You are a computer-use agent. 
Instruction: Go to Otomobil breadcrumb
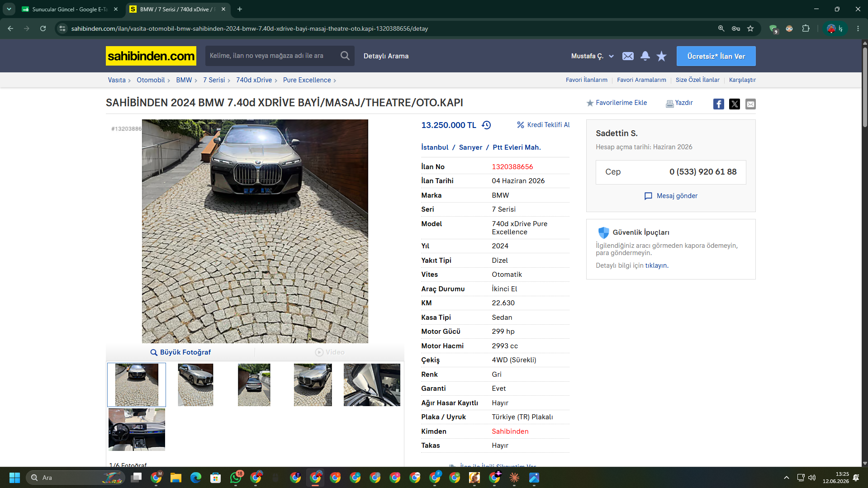click(x=151, y=80)
